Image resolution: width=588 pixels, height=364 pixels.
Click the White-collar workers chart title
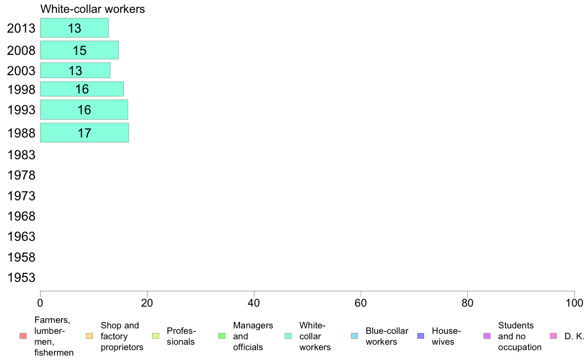(x=93, y=9)
